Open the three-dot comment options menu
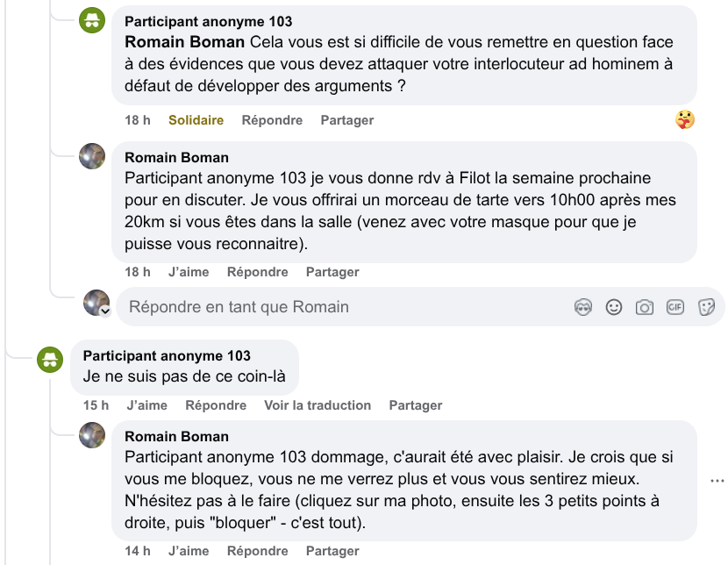 click(x=717, y=481)
